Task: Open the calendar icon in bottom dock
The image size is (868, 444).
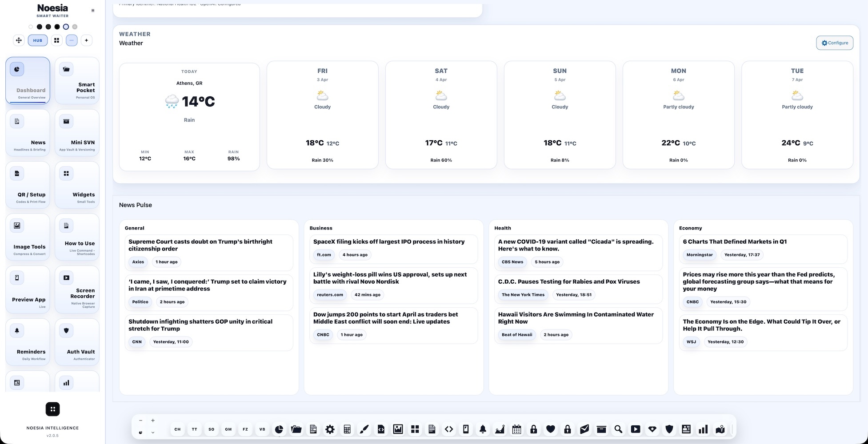Action: [516, 429]
